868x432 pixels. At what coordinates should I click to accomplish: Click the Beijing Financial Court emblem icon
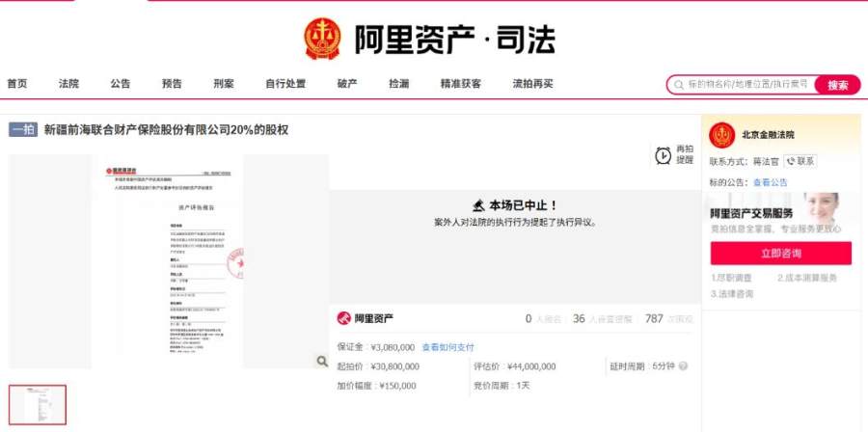pos(721,135)
